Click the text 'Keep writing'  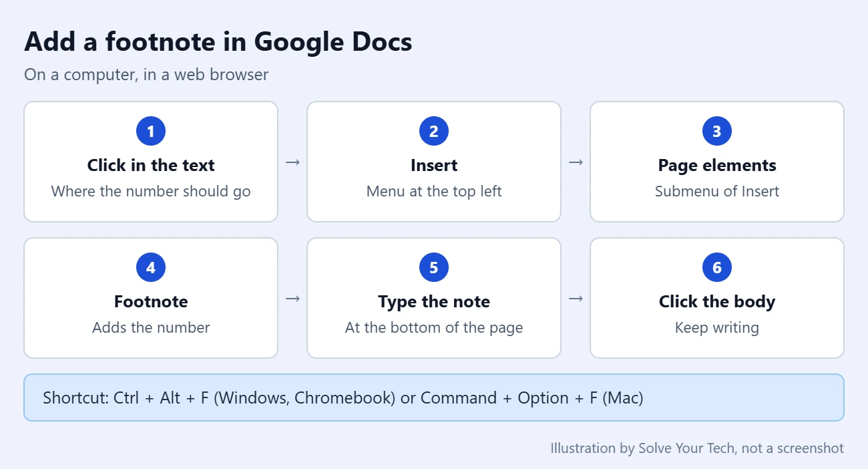tap(717, 328)
